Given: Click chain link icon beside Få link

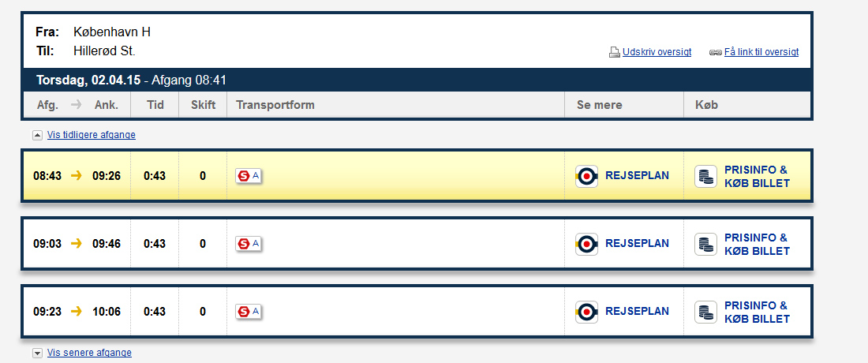Looking at the screenshot, I should pos(716,53).
